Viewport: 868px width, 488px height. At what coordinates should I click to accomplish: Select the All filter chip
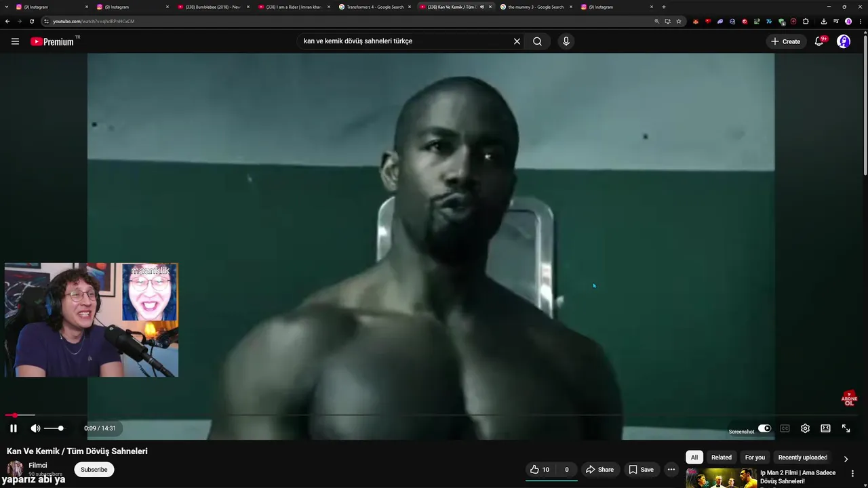(694, 457)
